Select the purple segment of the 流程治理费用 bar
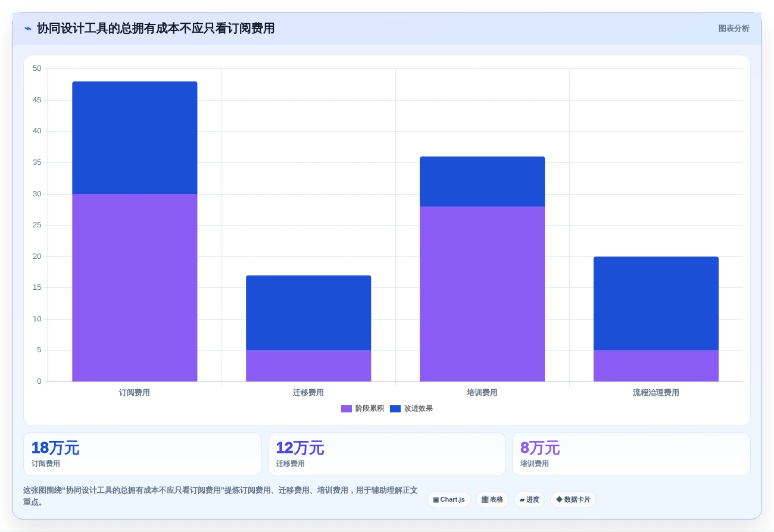Viewport: 774px width, 532px height. 656,365
